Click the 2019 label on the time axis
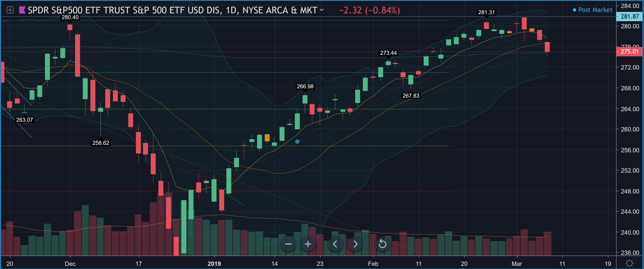Viewport: 644px width, 269px height. (x=214, y=264)
